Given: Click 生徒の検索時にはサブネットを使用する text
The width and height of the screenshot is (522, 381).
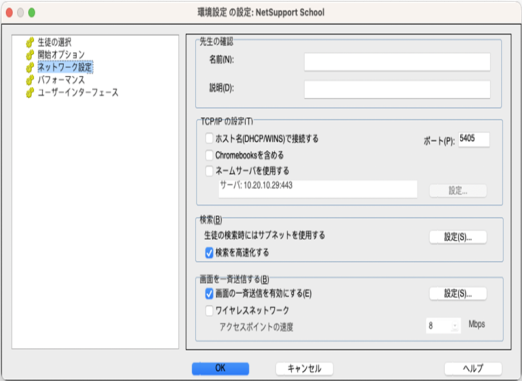Looking at the screenshot, I should click(264, 235).
